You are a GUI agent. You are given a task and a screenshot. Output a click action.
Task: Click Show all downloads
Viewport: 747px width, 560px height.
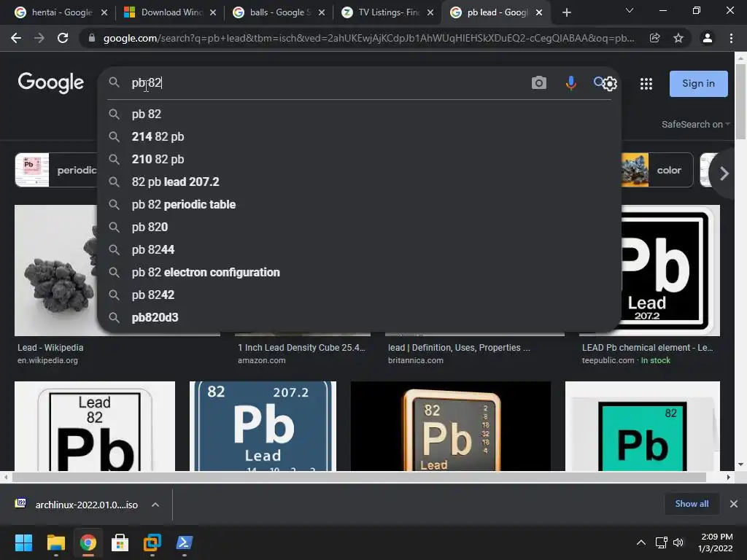(692, 504)
